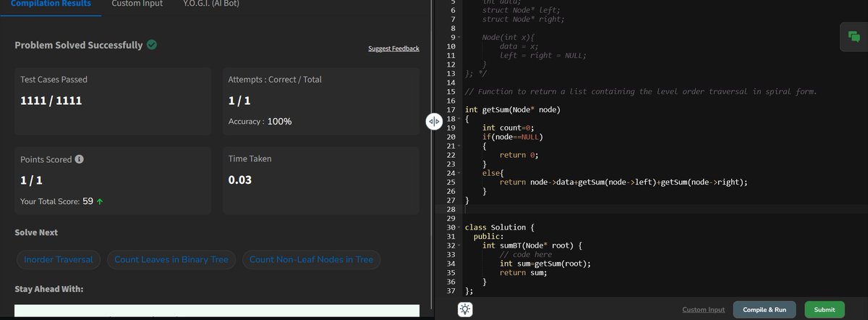Click the panel splitter arrows handle
The height and width of the screenshot is (320, 868).
tap(433, 122)
